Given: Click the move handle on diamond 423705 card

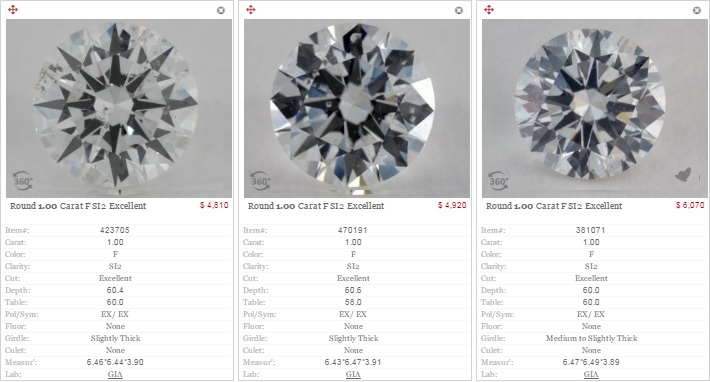Looking at the screenshot, I should [13, 10].
